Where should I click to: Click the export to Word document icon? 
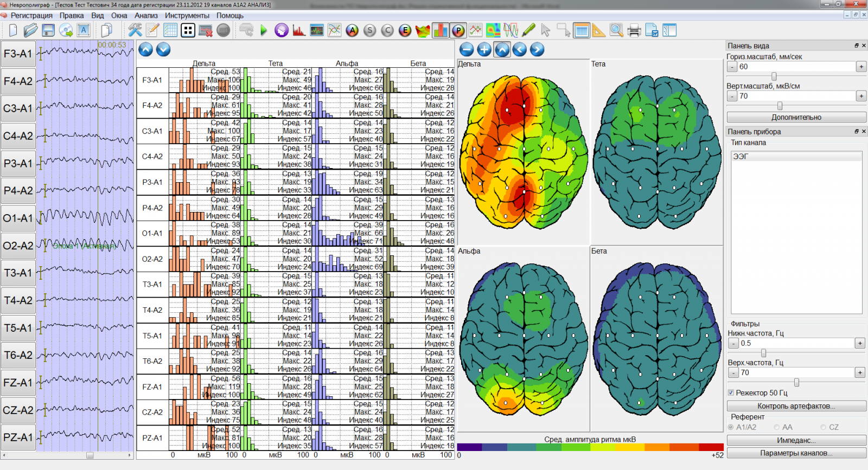652,30
